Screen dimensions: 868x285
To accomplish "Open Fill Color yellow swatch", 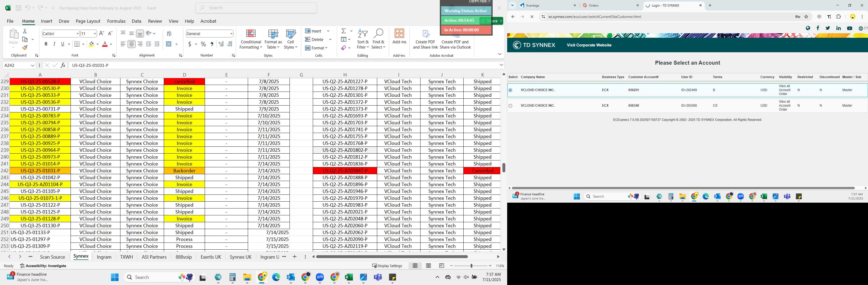I will click(x=91, y=44).
